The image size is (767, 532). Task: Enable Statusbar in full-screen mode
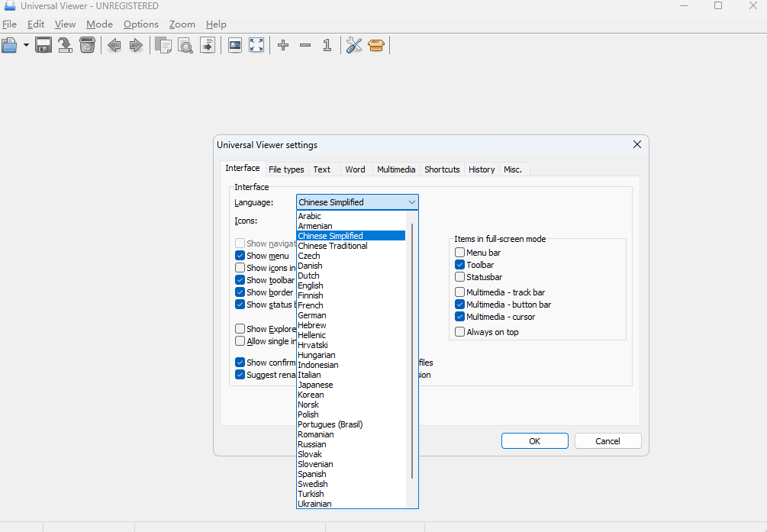click(x=459, y=277)
